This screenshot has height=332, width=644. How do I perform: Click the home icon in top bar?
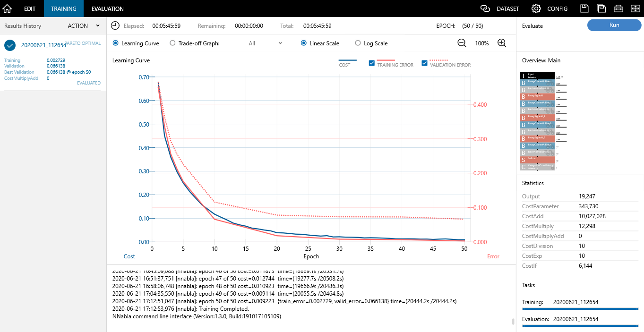[7, 9]
